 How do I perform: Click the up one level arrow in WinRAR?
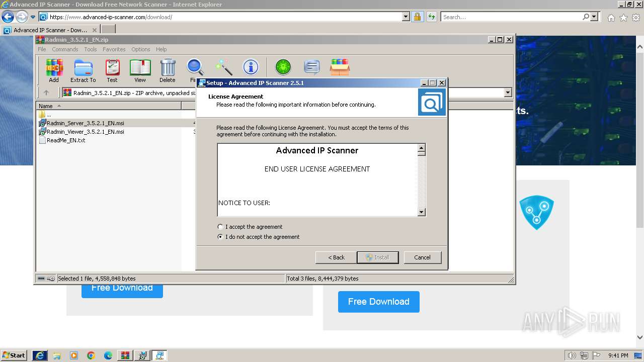pyautogui.click(x=46, y=93)
